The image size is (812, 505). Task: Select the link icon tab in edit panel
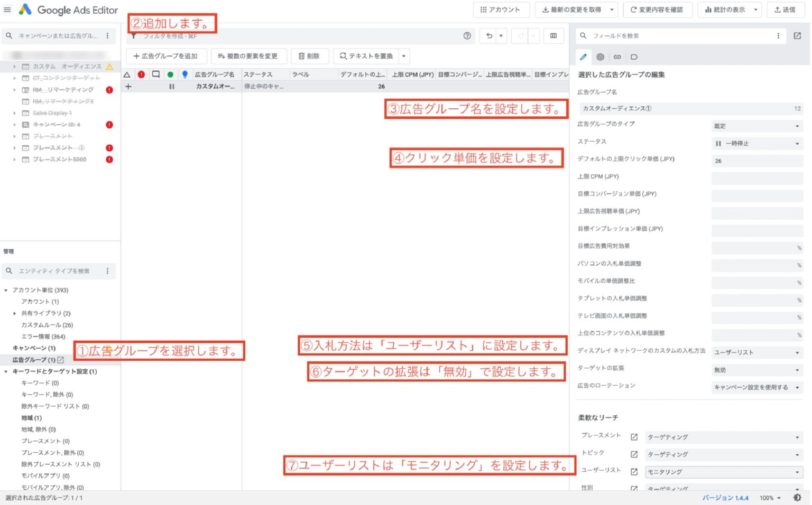click(617, 57)
